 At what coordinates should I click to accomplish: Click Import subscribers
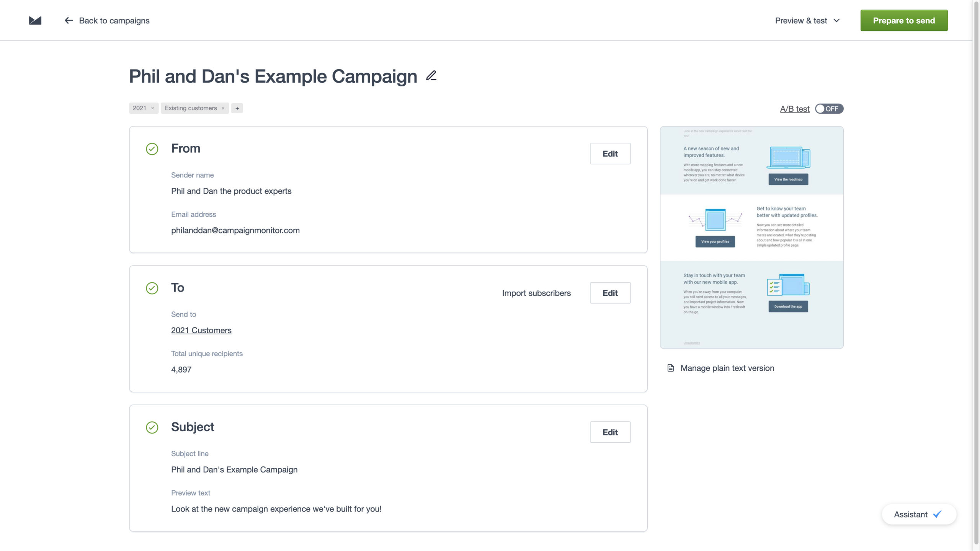pyautogui.click(x=536, y=293)
